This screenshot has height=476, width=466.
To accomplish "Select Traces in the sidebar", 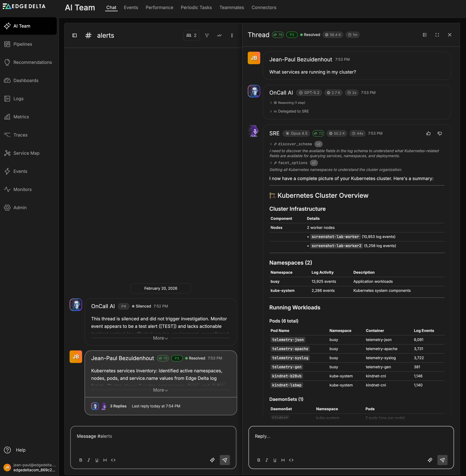I will click(21, 135).
